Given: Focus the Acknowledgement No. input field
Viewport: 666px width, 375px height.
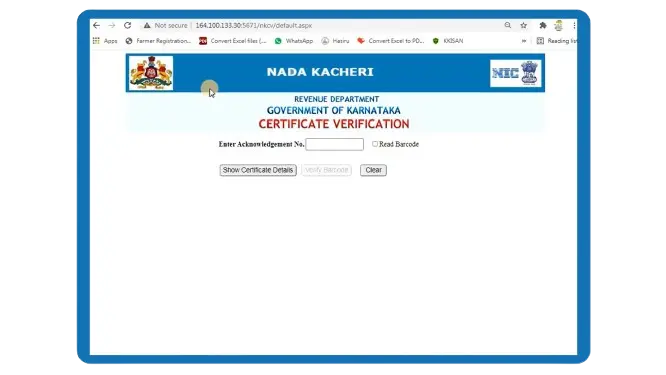Looking at the screenshot, I should point(335,144).
